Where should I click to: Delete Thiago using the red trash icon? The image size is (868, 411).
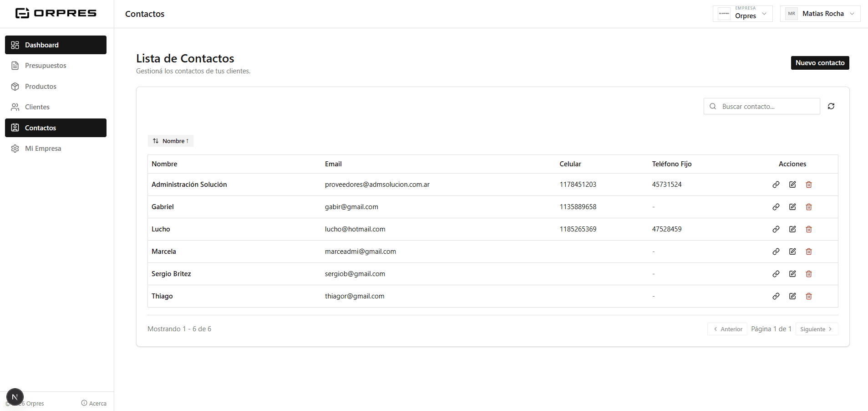coord(808,296)
